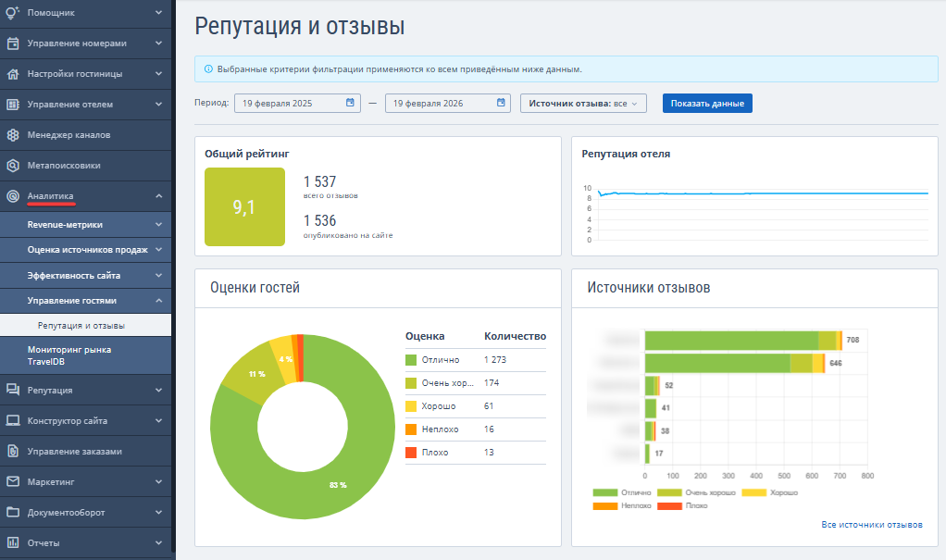Click the Конструктор сайта laptop icon
Image resolution: width=946 pixels, height=560 pixels.
(13, 420)
